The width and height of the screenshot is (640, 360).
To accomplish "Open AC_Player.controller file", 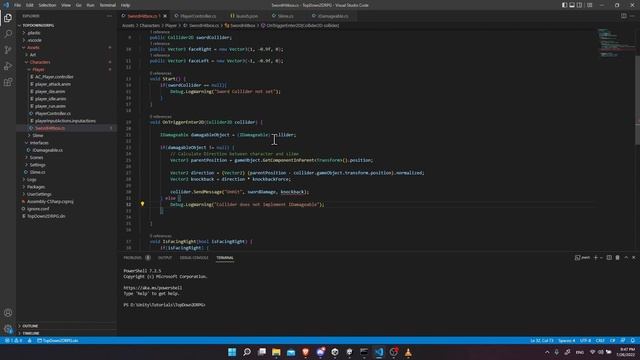I will click(x=67, y=77).
